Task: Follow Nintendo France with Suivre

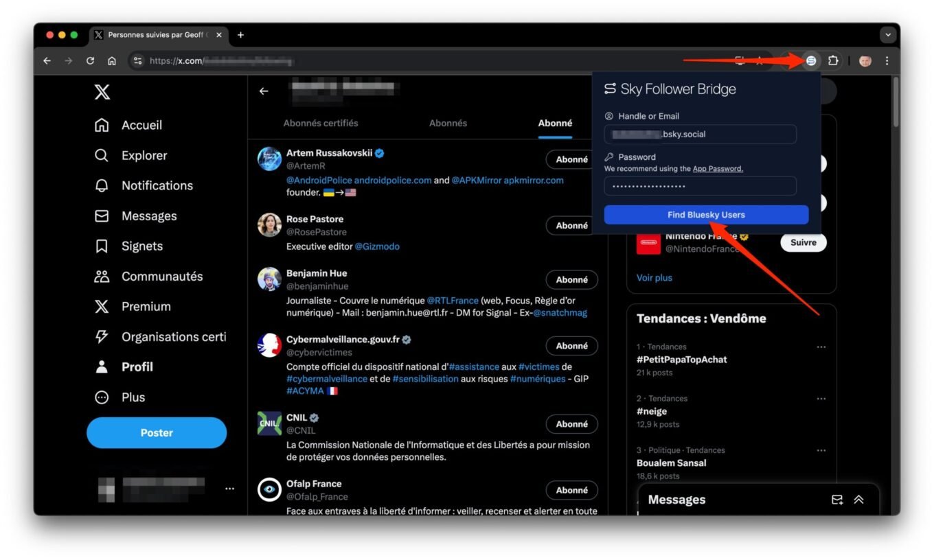Action: tap(804, 242)
